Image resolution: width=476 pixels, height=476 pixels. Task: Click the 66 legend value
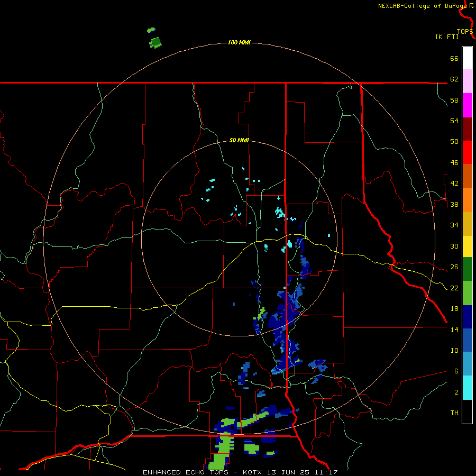[x=454, y=59]
